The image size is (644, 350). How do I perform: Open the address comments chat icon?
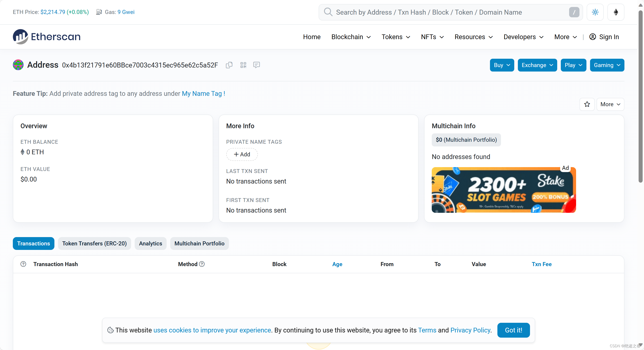(256, 65)
